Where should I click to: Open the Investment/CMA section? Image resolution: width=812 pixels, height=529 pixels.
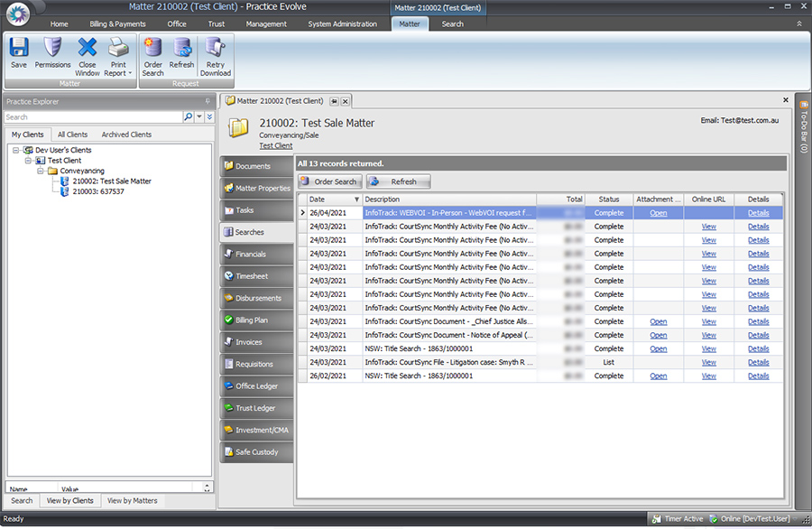(x=256, y=430)
